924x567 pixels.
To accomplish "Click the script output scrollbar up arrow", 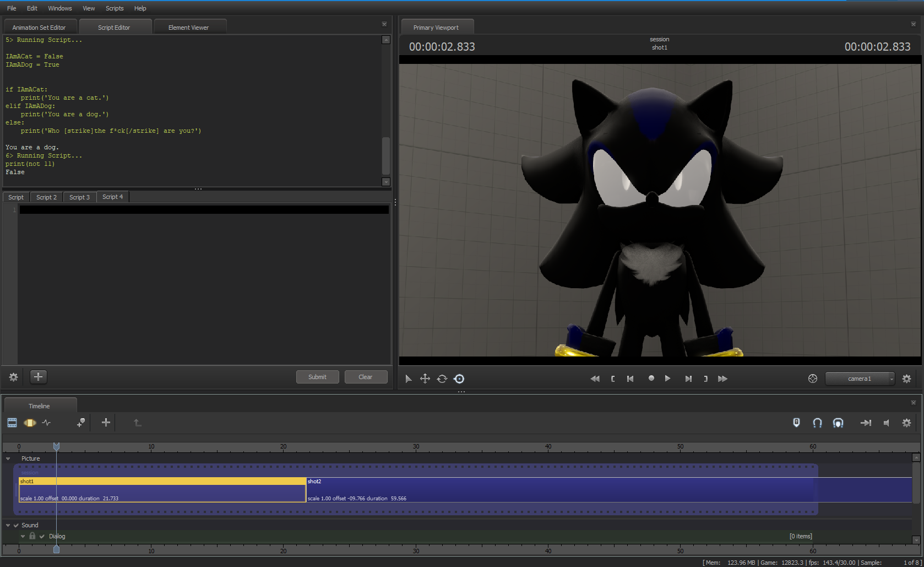I will [x=386, y=40].
